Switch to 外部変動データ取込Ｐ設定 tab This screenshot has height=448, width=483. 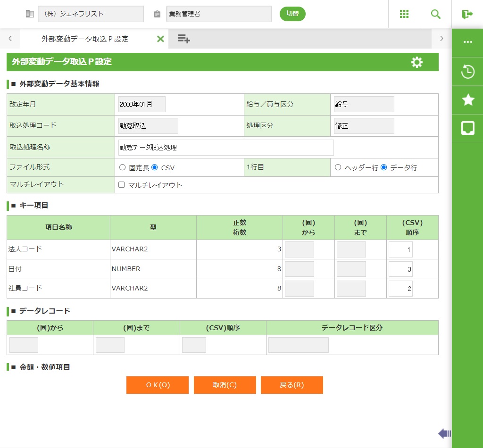coord(85,39)
